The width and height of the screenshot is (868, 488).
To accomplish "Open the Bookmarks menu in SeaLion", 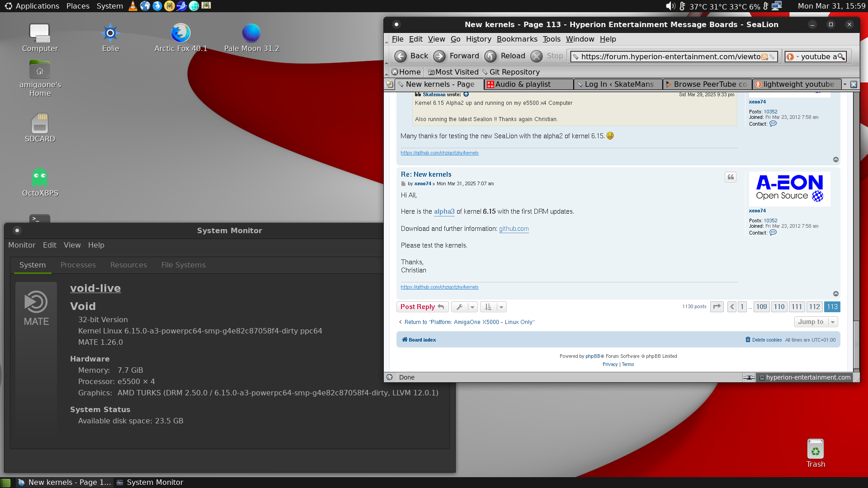I will [x=517, y=39].
